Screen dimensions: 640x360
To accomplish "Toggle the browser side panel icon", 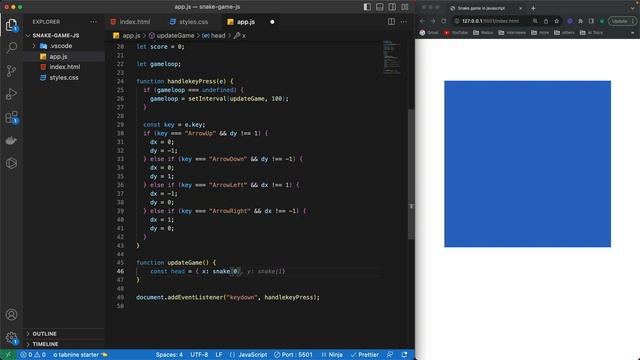I will coord(591,21).
